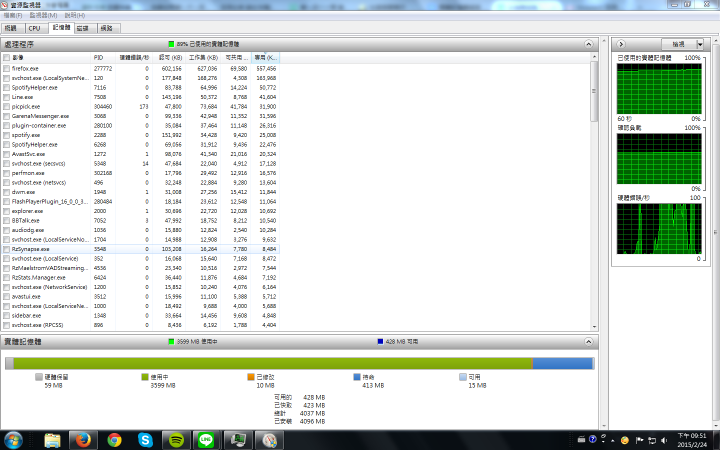Select the SpotifyHelper.exe row with PID 7116

pos(140,88)
